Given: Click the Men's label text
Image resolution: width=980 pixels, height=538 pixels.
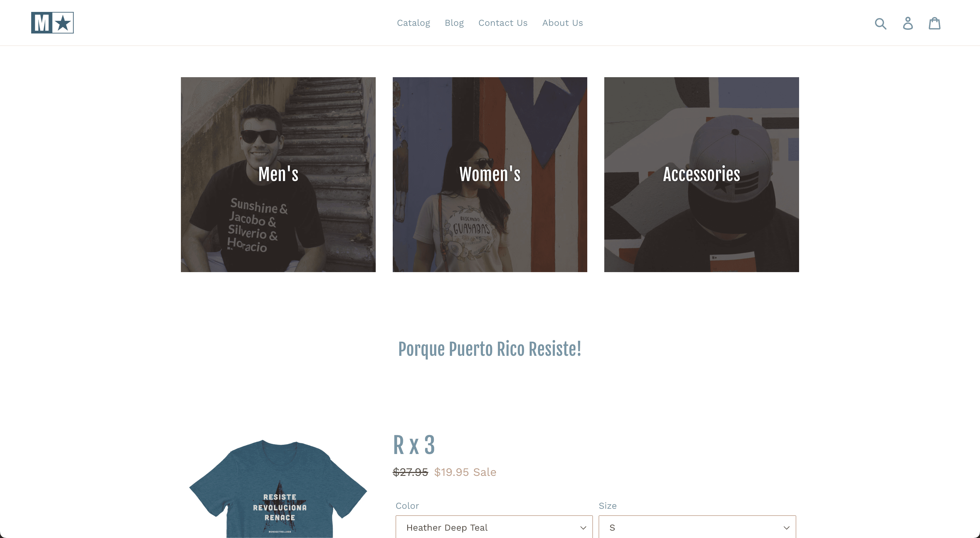Looking at the screenshot, I should 278,175.
